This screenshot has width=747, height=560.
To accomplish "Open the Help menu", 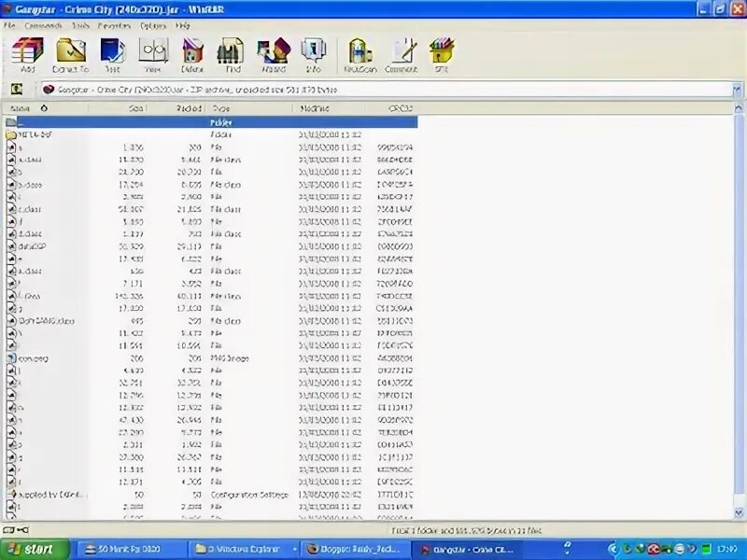I will coord(182,25).
